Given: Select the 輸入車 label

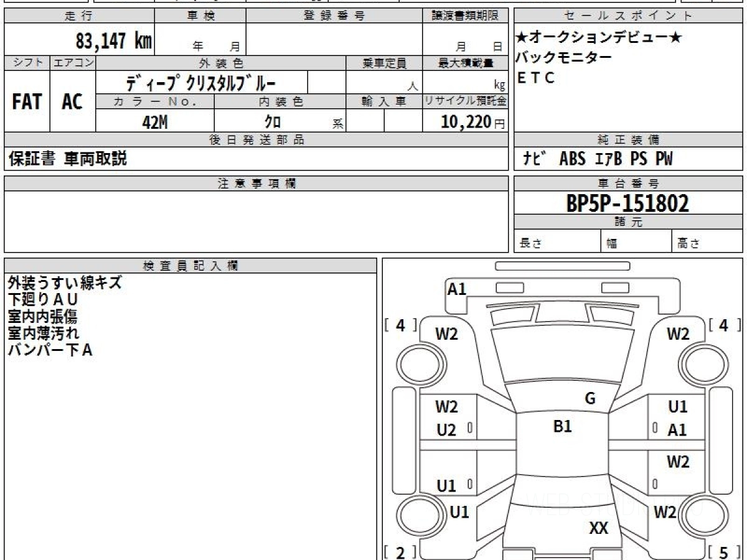Looking at the screenshot, I should pyautogui.click(x=384, y=101).
